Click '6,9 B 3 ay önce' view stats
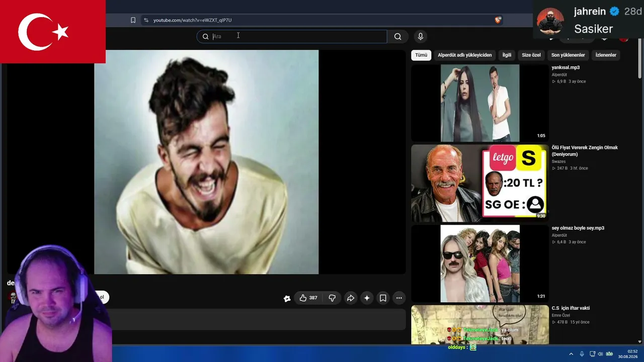 pyautogui.click(x=569, y=81)
